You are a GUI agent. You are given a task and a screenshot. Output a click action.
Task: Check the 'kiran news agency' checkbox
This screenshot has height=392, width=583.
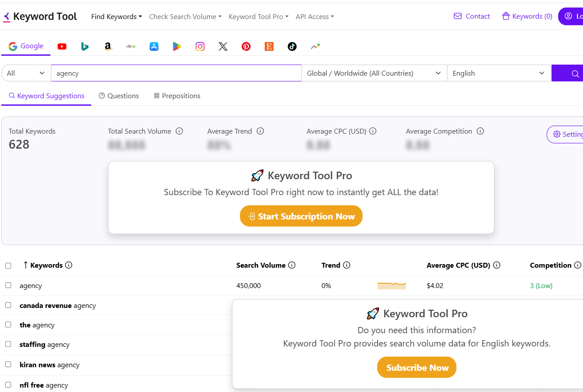pos(8,365)
